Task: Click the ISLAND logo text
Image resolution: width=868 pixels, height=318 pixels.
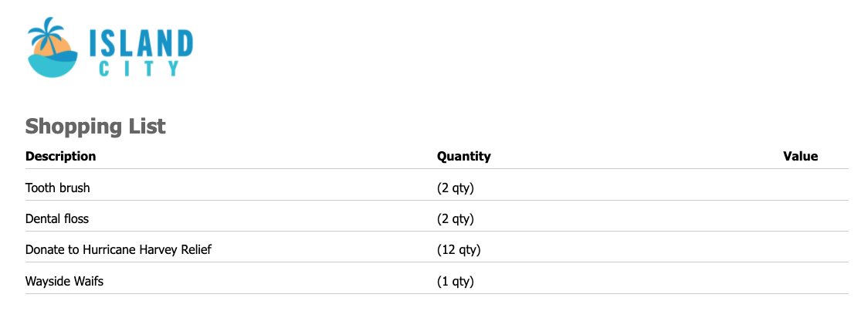Action: 141,43
